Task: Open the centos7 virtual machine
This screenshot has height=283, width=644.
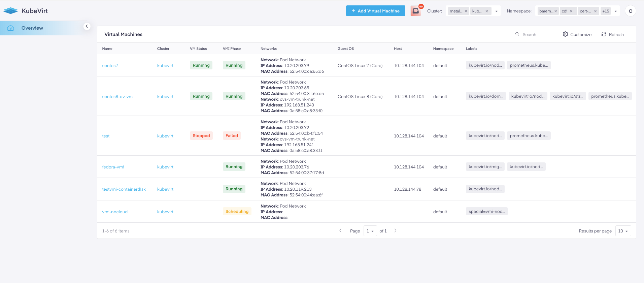Action: click(x=110, y=65)
